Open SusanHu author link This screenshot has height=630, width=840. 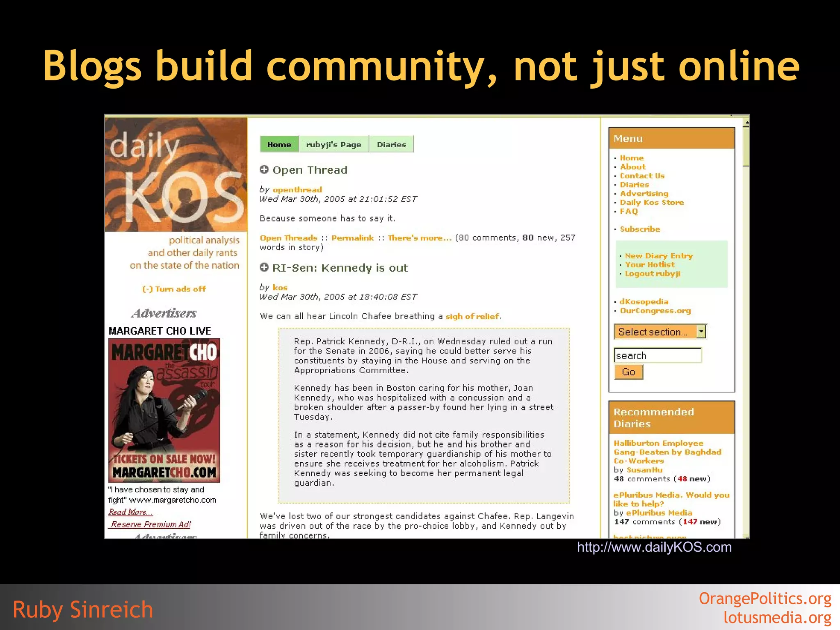644,470
